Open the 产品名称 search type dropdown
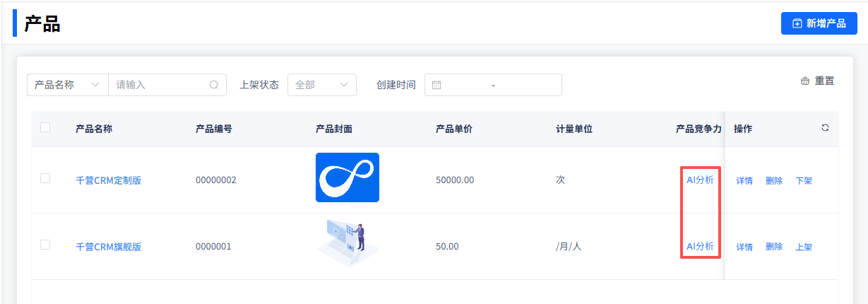The height and width of the screenshot is (304, 868). pyautogui.click(x=67, y=85)
